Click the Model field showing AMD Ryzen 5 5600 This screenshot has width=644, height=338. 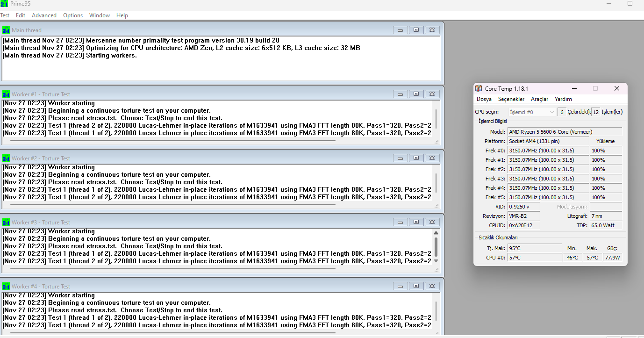click(x=565, y=132)
